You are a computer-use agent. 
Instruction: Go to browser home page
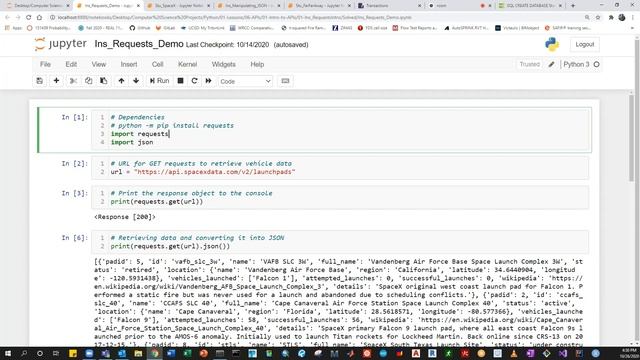click(x=39, y=18)
